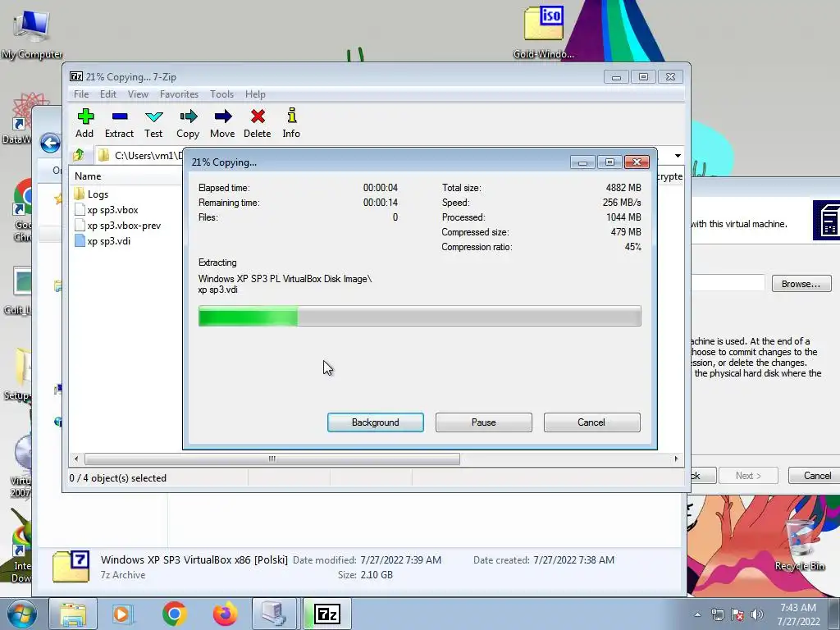
Task: Minimize the 7-Zip main window
Action: [616, 77]
